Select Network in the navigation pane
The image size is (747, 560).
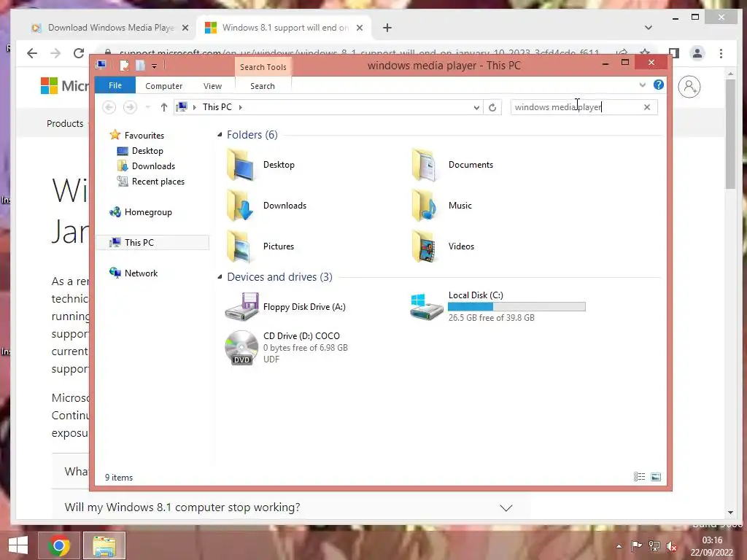pos(133,273)
